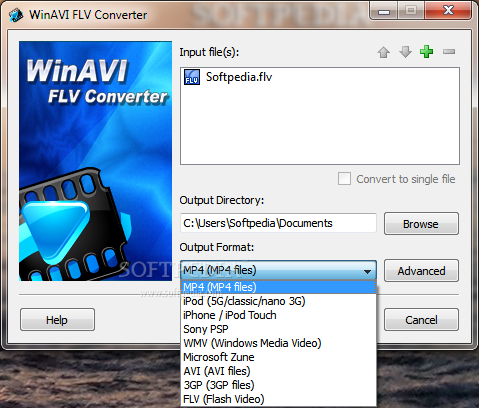
Task: Choose MP4 (MP4 files) from the list
Action: (x=278, y=287)
